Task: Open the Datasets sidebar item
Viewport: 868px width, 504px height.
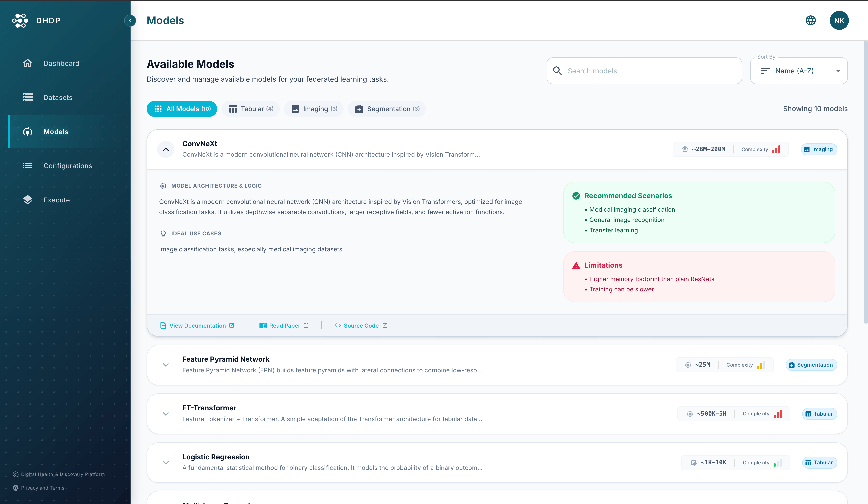Action: click(58, 97)
